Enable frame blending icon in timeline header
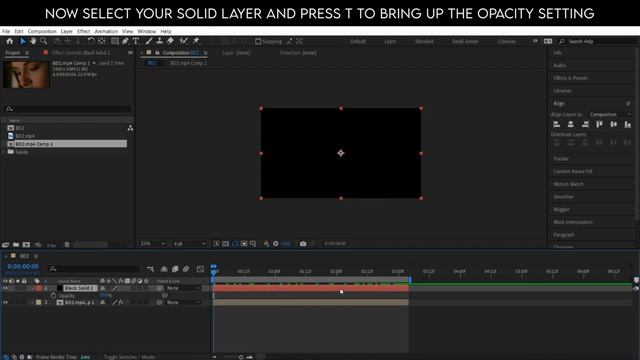Viewport: 640px width, 360px height. (175, 269)
